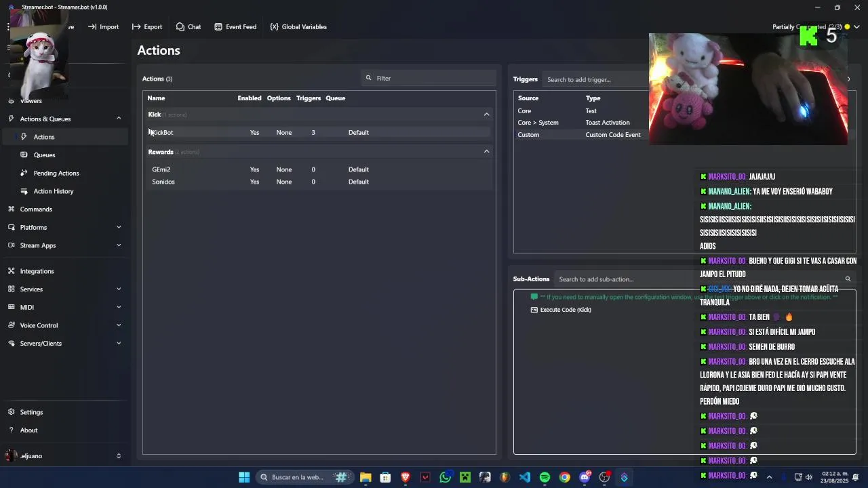The height and width of the screenshot is (488, 868).
Task: Click the Commands icon
Action: [x=12, y=209]
